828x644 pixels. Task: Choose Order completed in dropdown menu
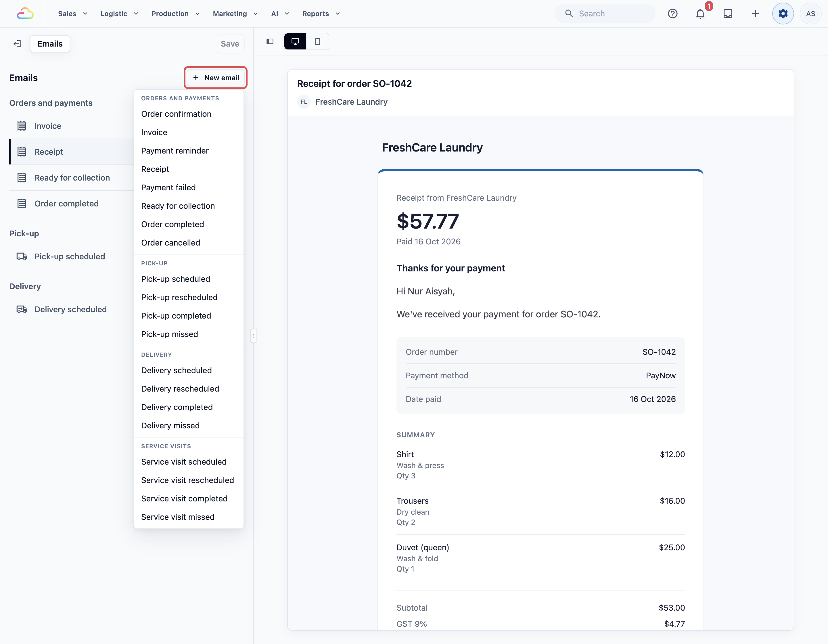(x=189, y=225)
